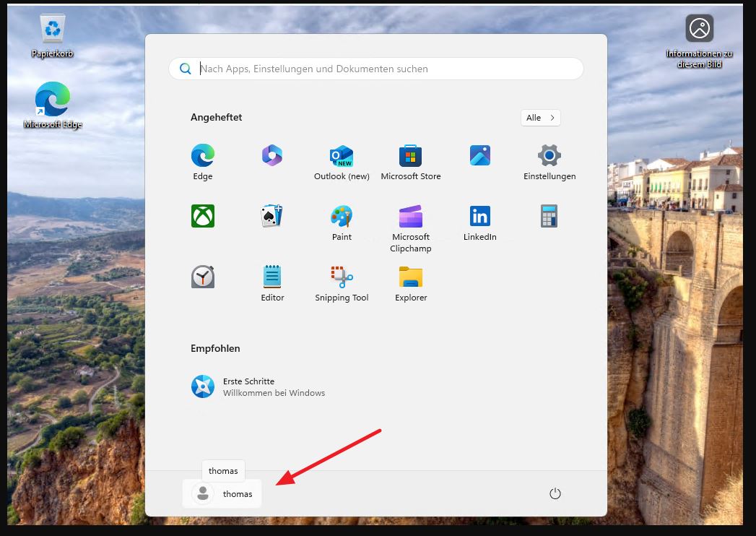Open the thomas user account menu

point(222,493)
